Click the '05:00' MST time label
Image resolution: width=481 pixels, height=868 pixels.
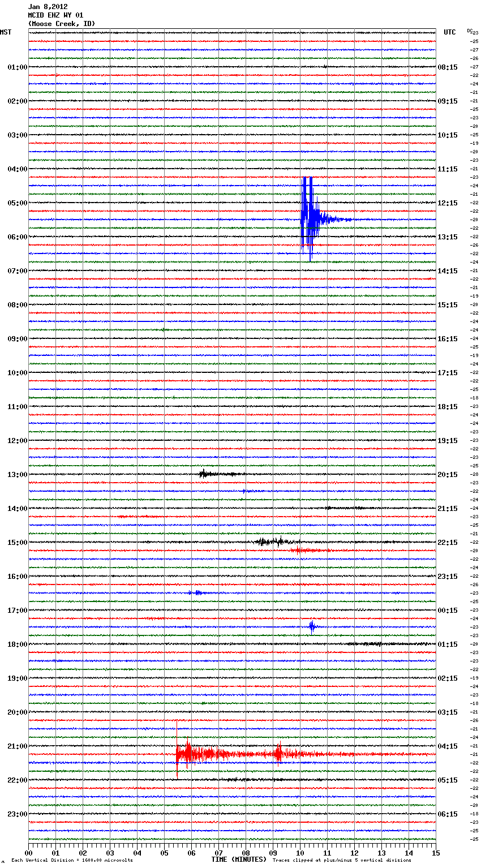pyautogui.click(x=17, y=203)
